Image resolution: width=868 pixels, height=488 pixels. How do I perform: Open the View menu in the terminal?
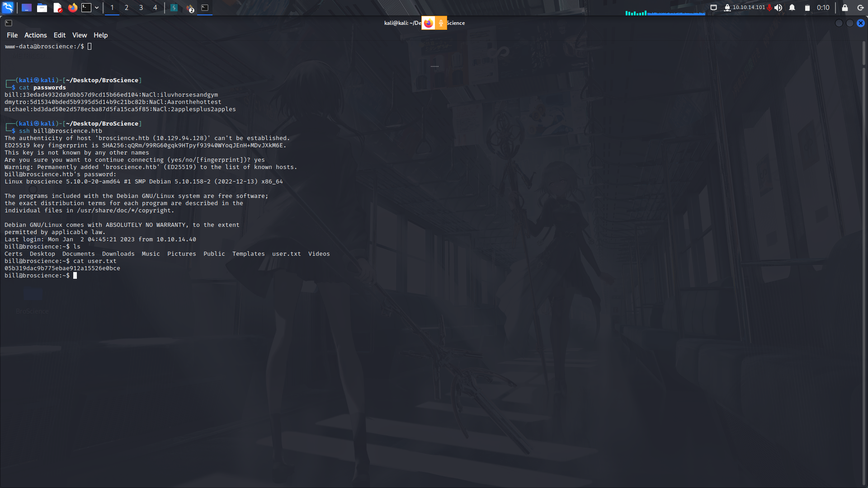pos(79,35)
